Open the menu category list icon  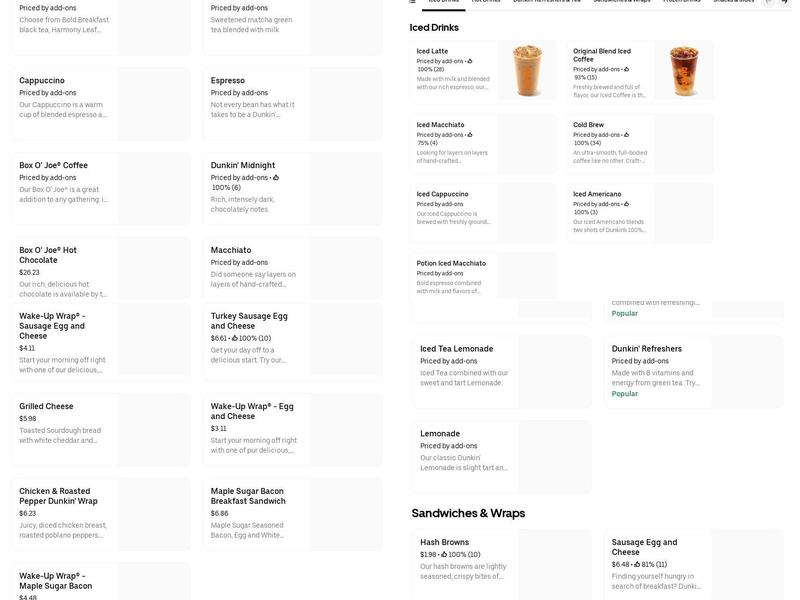coord(413,2)
